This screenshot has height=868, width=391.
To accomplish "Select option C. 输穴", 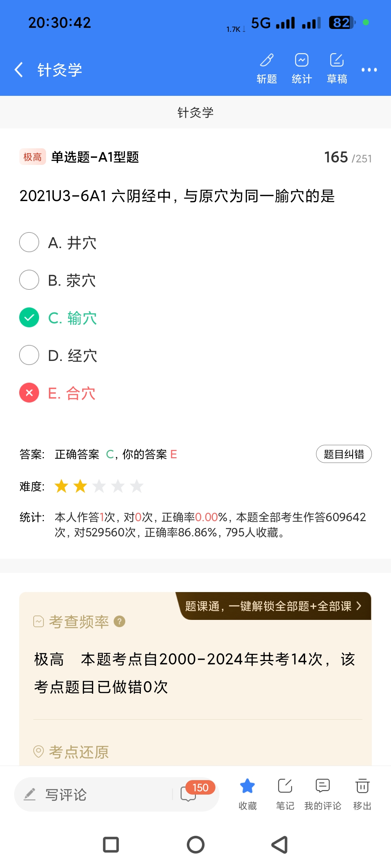I will (x=29, y=318).
